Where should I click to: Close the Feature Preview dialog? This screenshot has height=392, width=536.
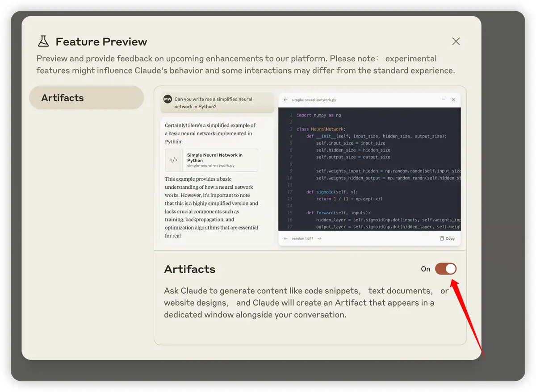pyautogui.click(x=456, y=42)
